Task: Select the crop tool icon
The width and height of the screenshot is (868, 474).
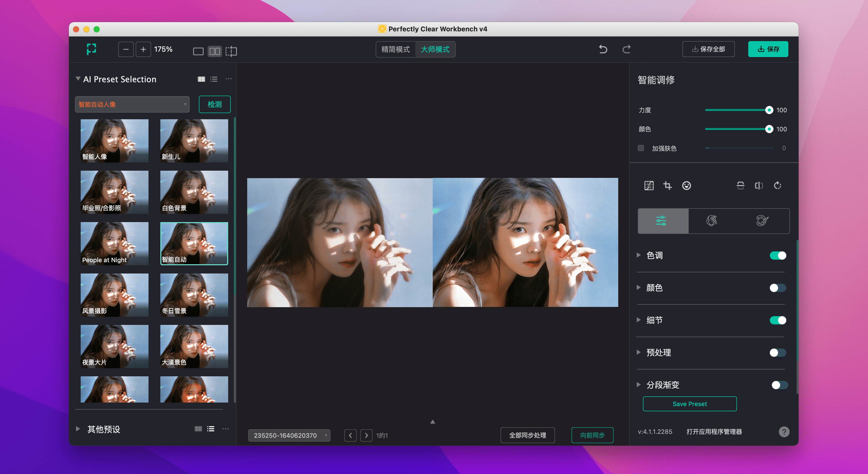Action: pyautogui.click(x=667, y=185)
